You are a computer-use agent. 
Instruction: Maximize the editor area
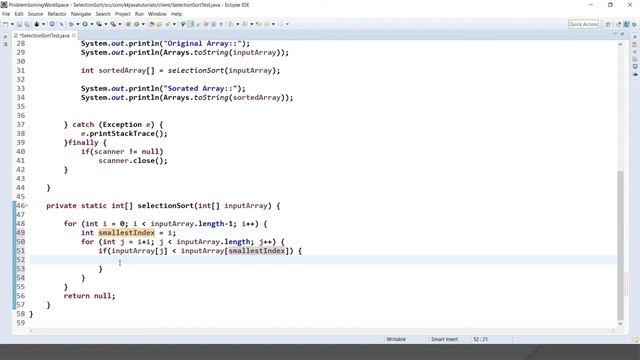(622, 34)
